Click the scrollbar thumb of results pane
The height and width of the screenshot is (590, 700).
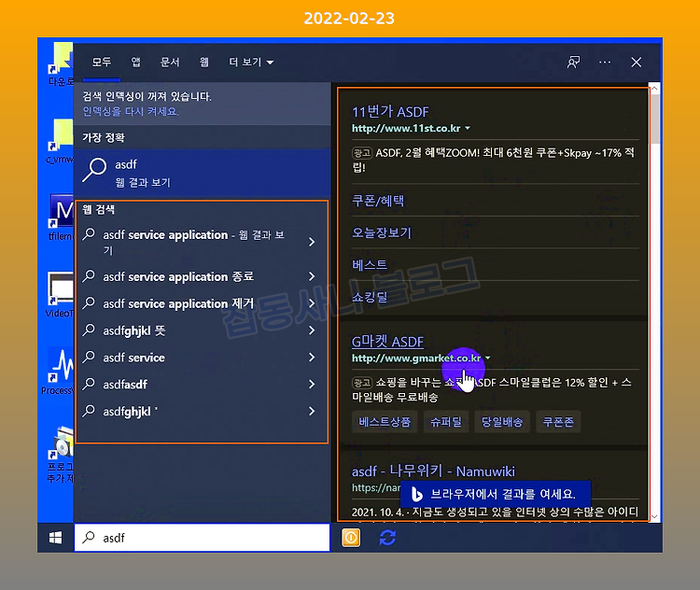(654, 119)
